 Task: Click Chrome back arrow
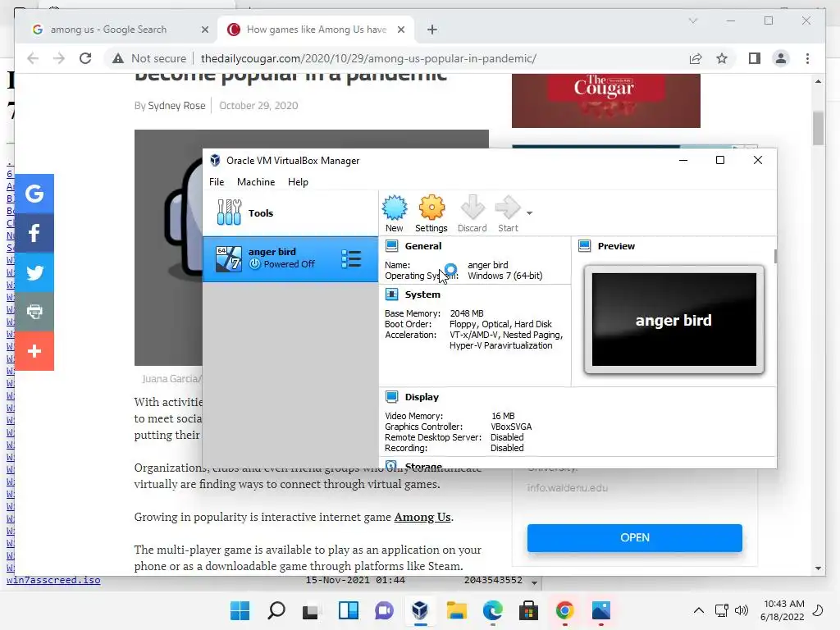point(33,58)
